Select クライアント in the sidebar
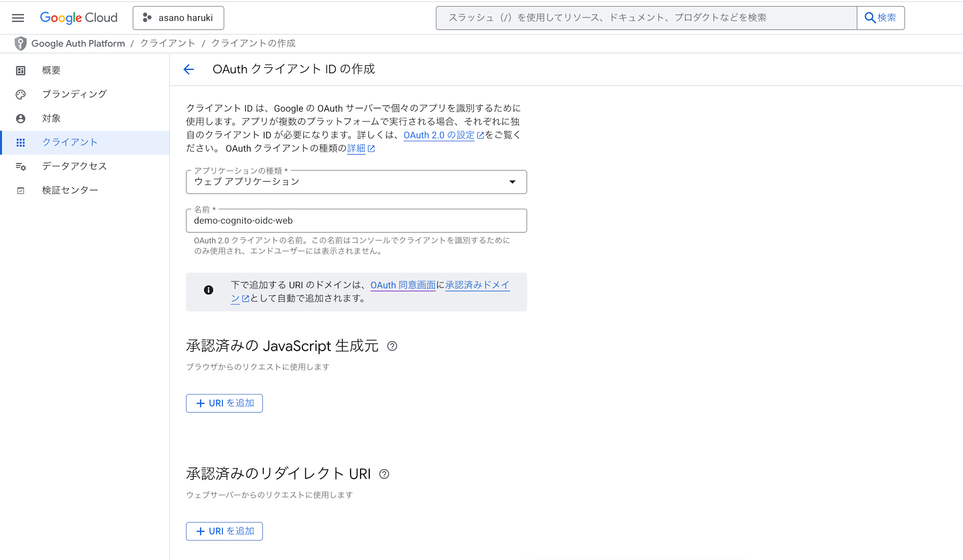 pyautogui.click(x=85, y=143)
